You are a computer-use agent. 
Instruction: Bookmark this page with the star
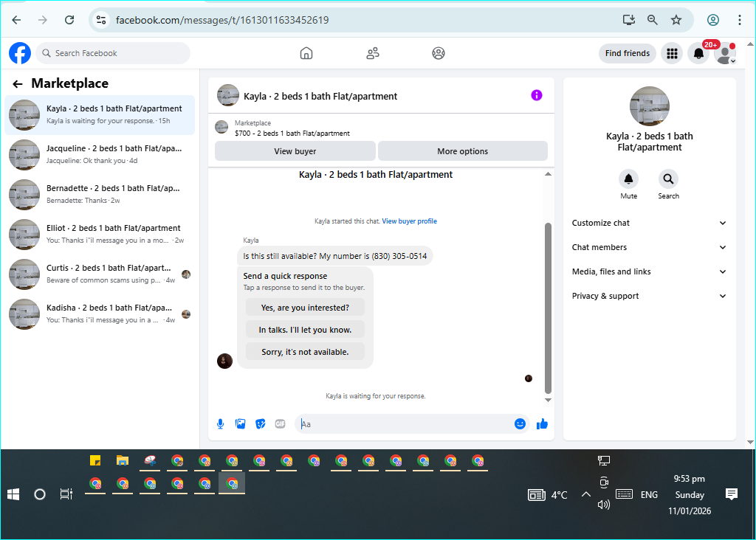[676, 20]
